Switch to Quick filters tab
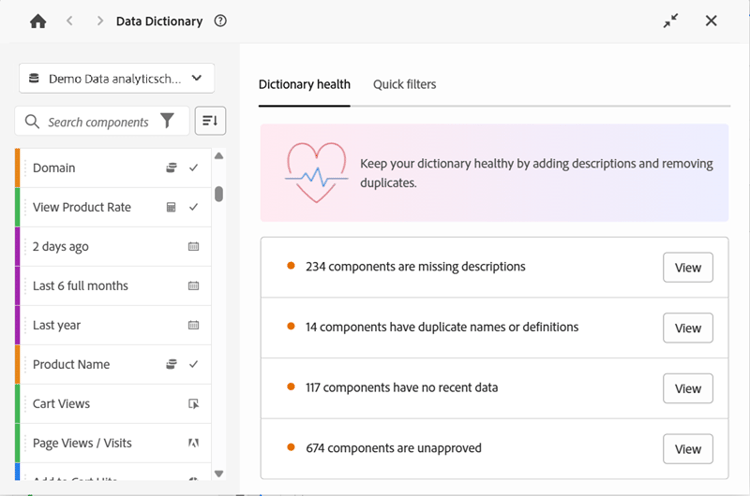 click(405, 84)
